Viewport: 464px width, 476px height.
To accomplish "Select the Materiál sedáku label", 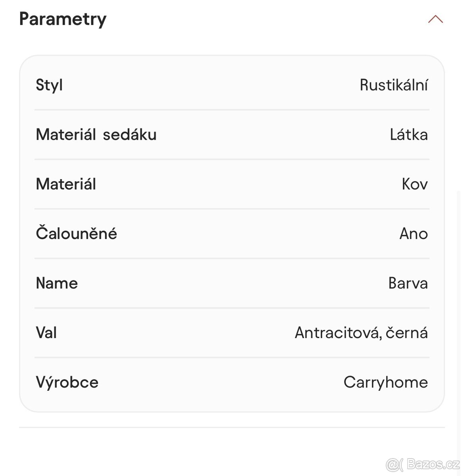I will click(96, 134).
